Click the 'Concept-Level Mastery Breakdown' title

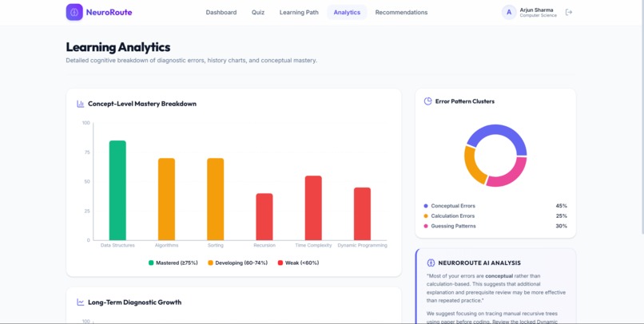[142, 104]
